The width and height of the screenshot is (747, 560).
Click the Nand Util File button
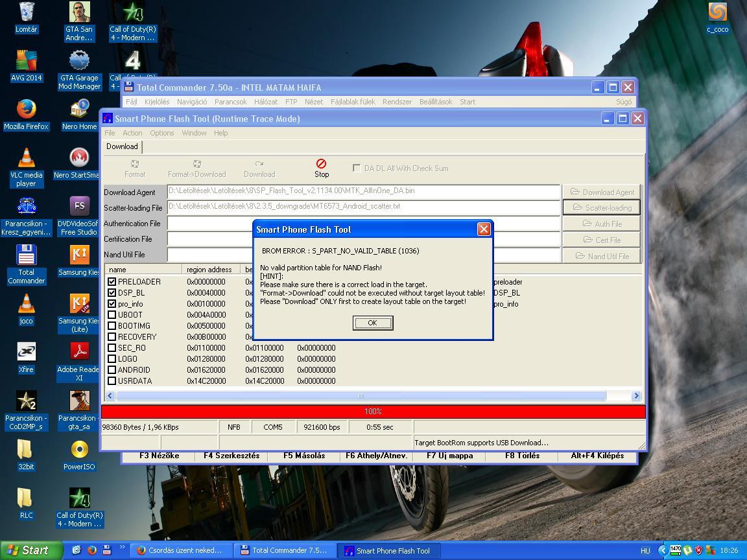coord(602,256)
